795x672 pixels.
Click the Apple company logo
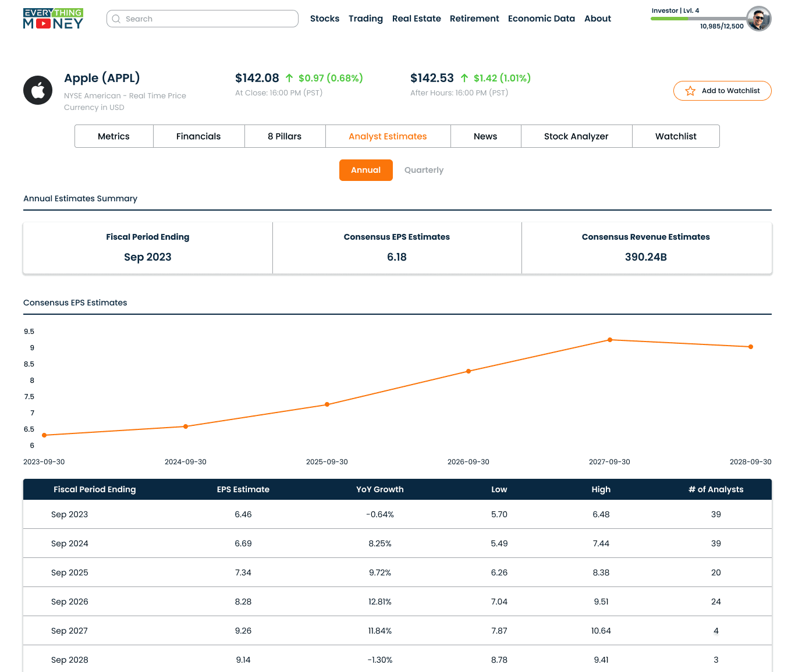coord(38,90)
